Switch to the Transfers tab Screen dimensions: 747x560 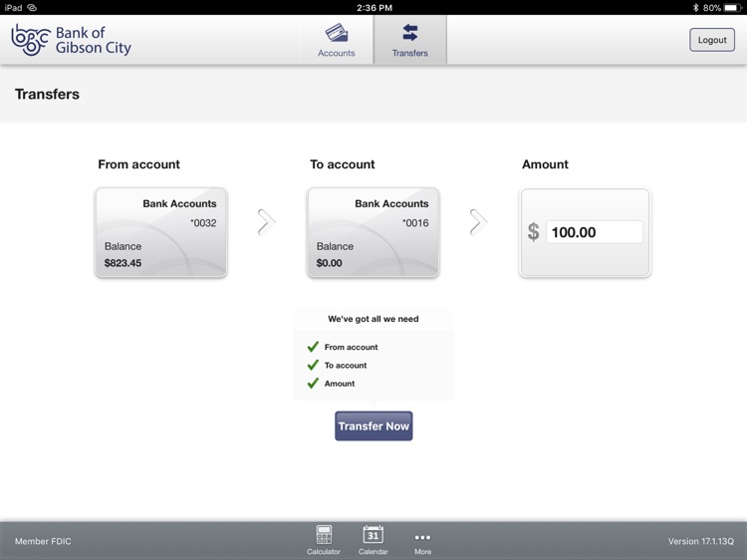click(x=410, y=40)
